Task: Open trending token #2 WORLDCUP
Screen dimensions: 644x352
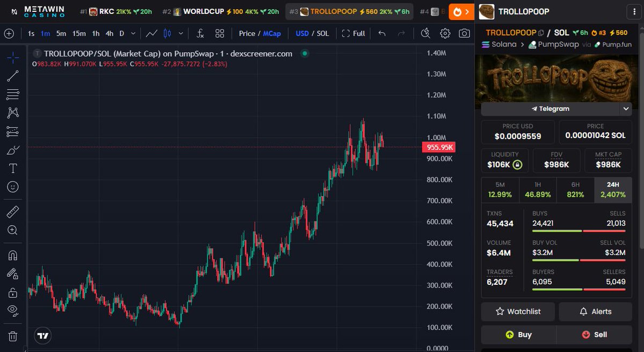Action: 221,11
